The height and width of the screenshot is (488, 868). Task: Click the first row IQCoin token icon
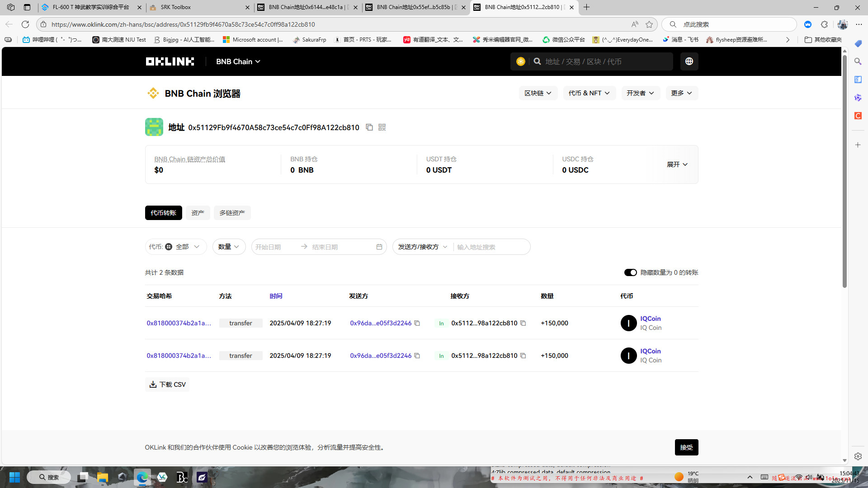pyautogui.click(x=628, y=323)
